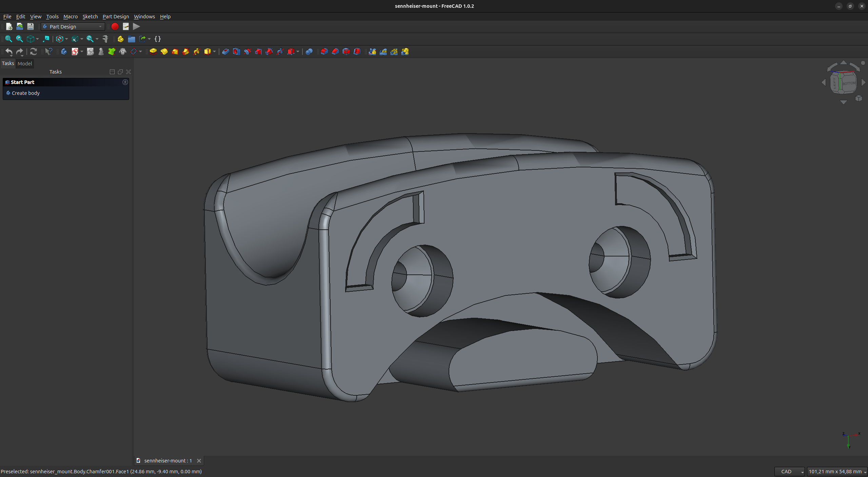This screenshot has width=868, height=477.
Task: Open the Part Design workbench selector
Action: (73, 26)
